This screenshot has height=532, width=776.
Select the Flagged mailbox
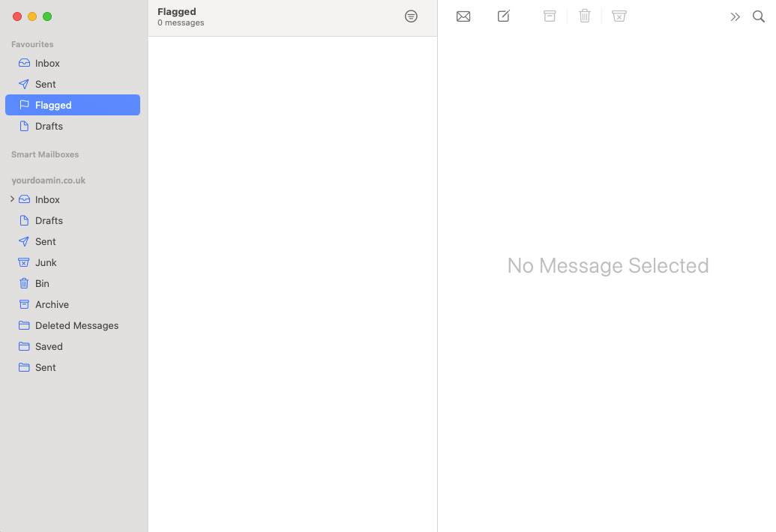click(x=73, y=105)
